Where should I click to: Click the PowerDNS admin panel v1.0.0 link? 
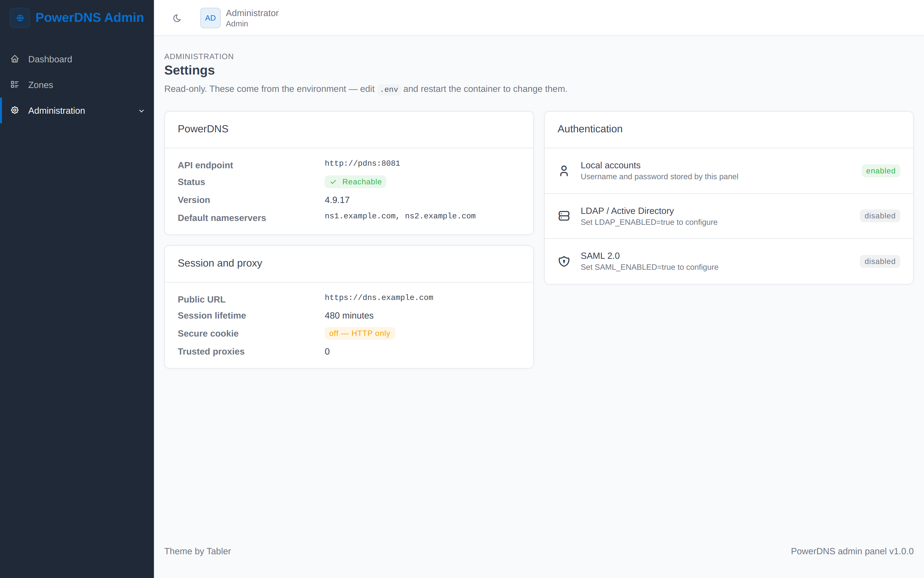click(x=852, y=551)
